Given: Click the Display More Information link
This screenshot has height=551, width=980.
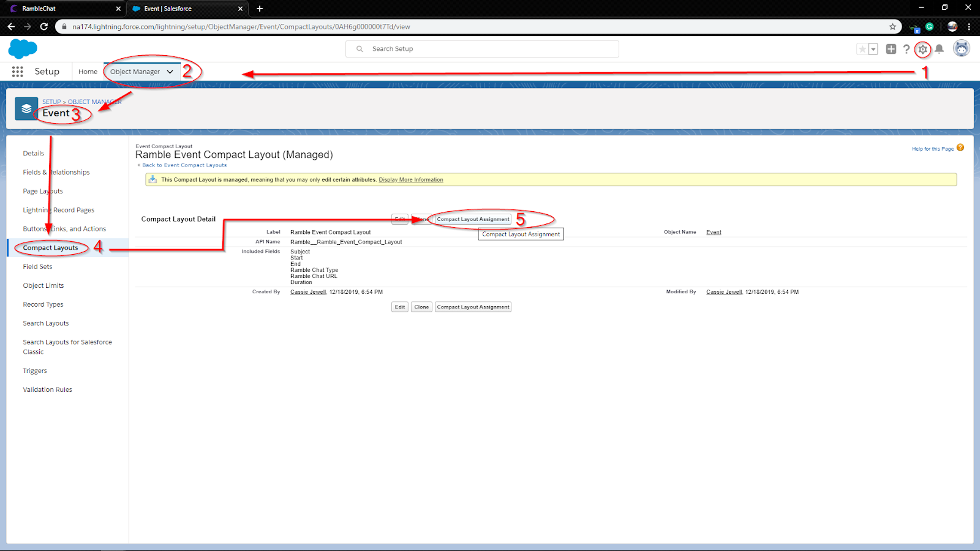Looking at the screenshot, I should click(411, 179).
